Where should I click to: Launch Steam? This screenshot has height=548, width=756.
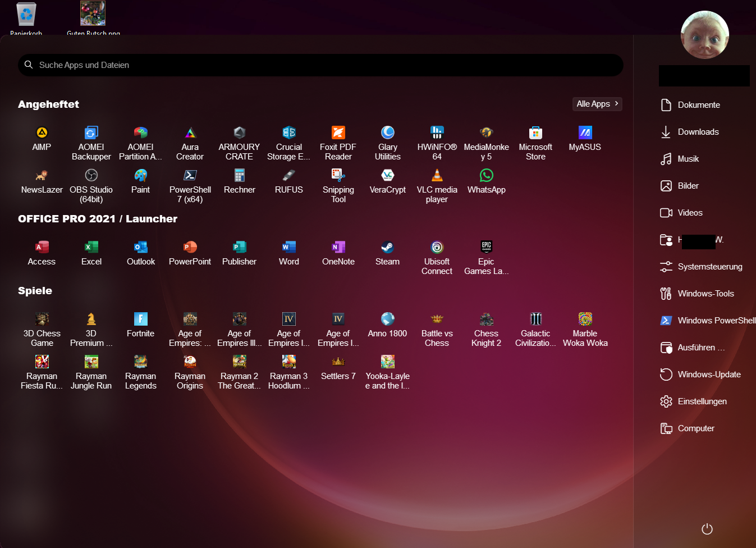(387, 253)
